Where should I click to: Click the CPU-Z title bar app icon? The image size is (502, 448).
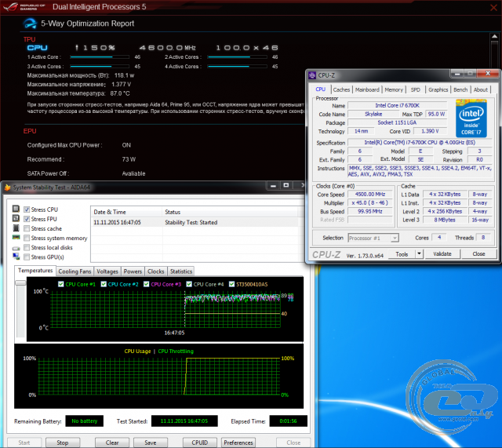tap(312, 75)
